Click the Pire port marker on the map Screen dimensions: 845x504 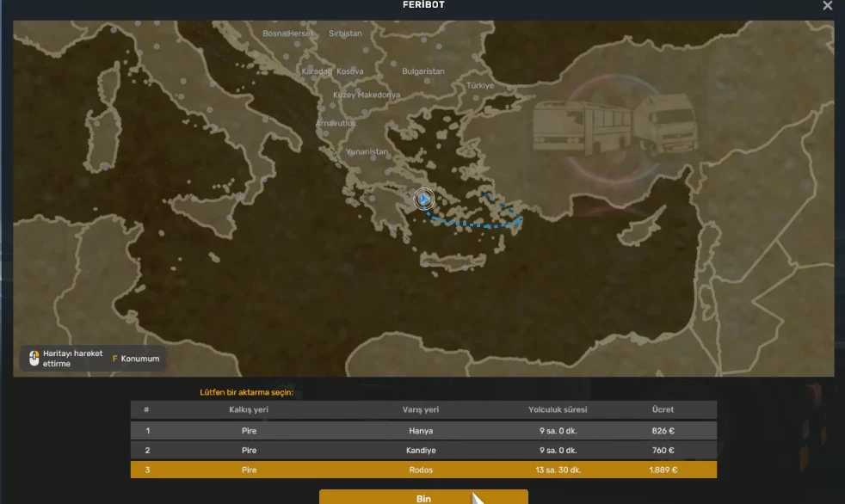pos(423,199)
